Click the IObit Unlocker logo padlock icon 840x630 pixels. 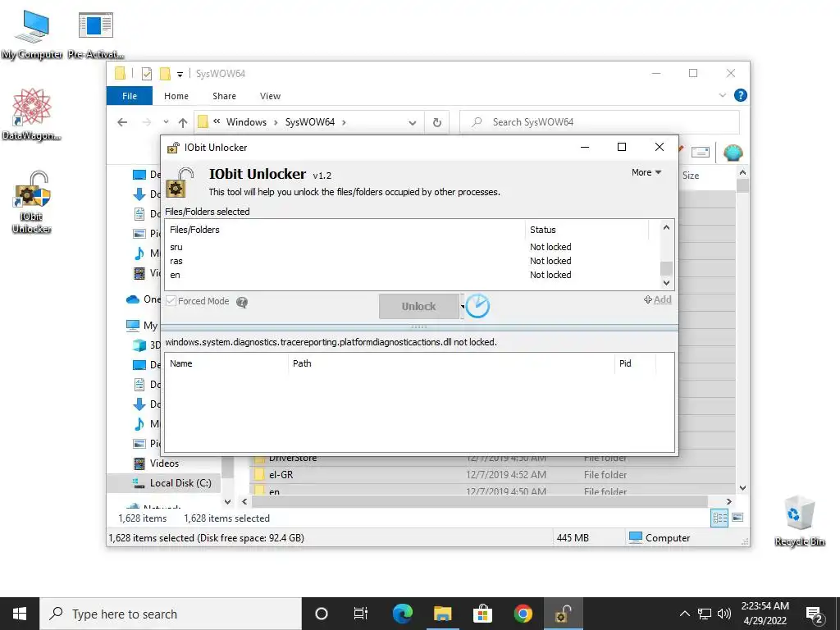coord(179,182)
